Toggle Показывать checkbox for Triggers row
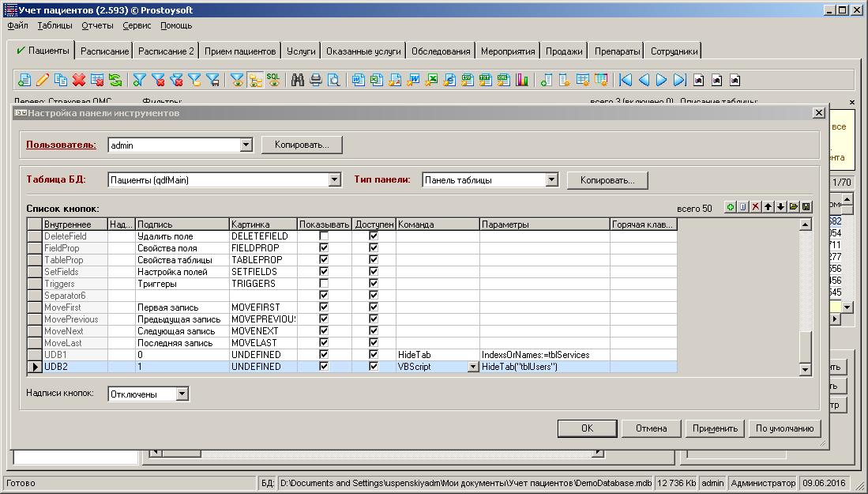 [x=324, y=284]
